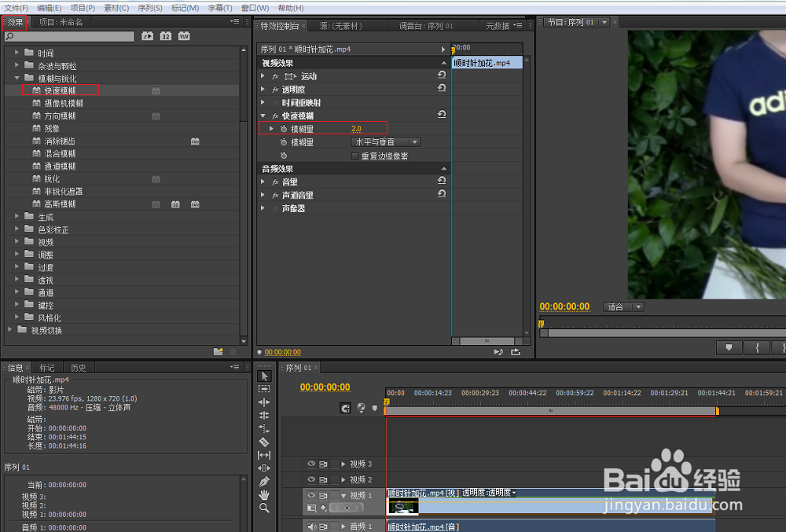Filter by YUV effects icon

tap(184, 36)
